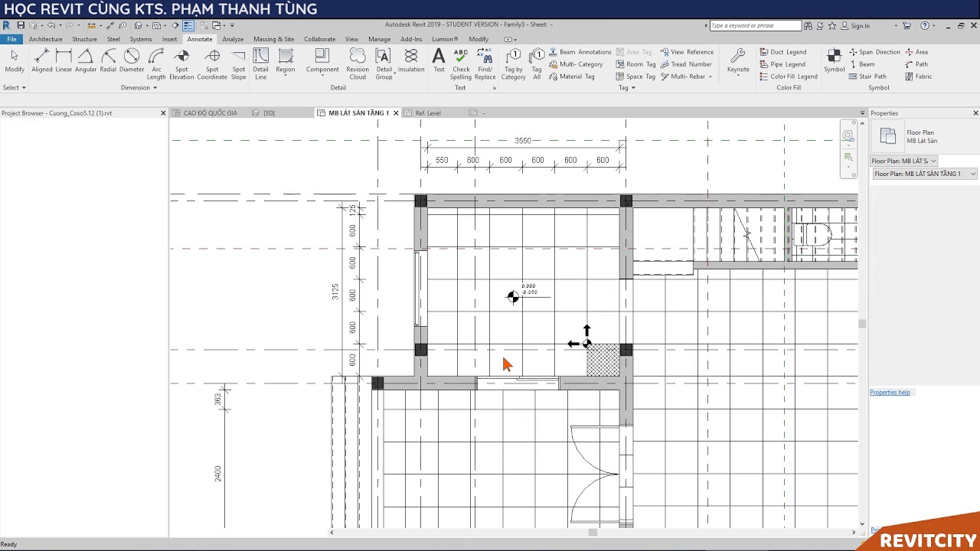The width and height of the screenshot is (980, 551).
Task: Select the Linear dimension tool
Action: 64,61
